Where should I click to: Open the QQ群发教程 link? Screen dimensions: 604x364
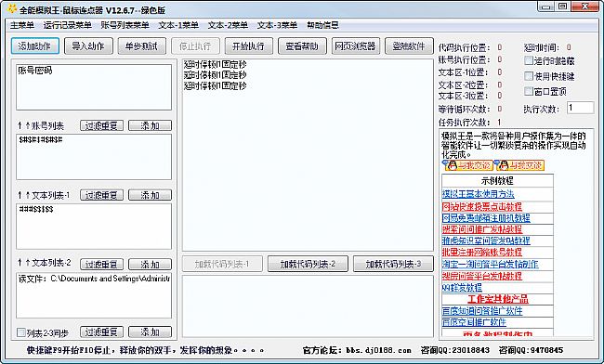pos(462,287)
